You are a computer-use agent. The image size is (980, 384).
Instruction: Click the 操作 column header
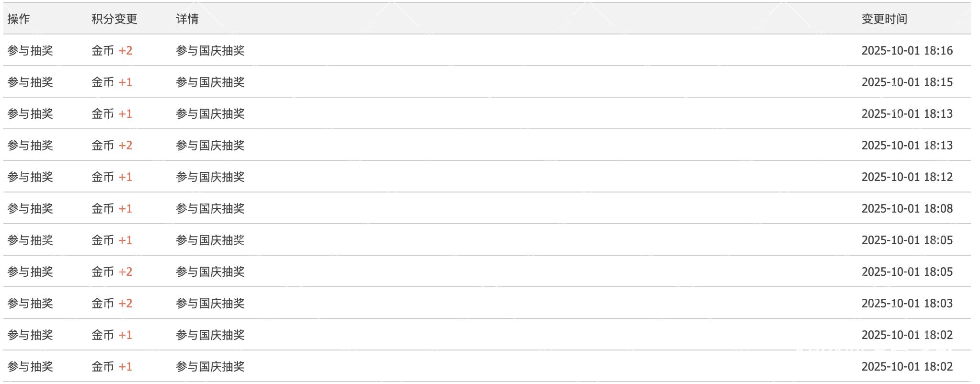click(x=19, y=19)
